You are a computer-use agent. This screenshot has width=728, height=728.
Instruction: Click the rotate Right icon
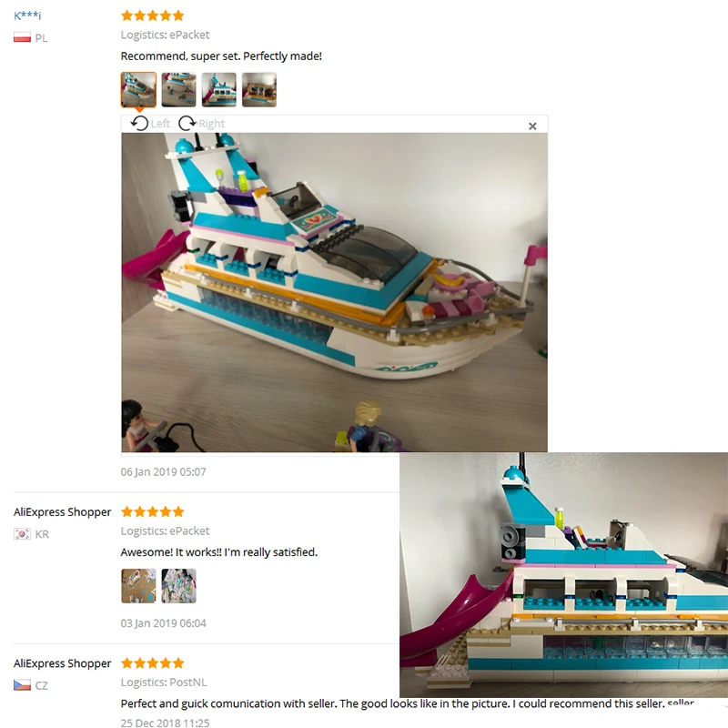tap(187, 124)
